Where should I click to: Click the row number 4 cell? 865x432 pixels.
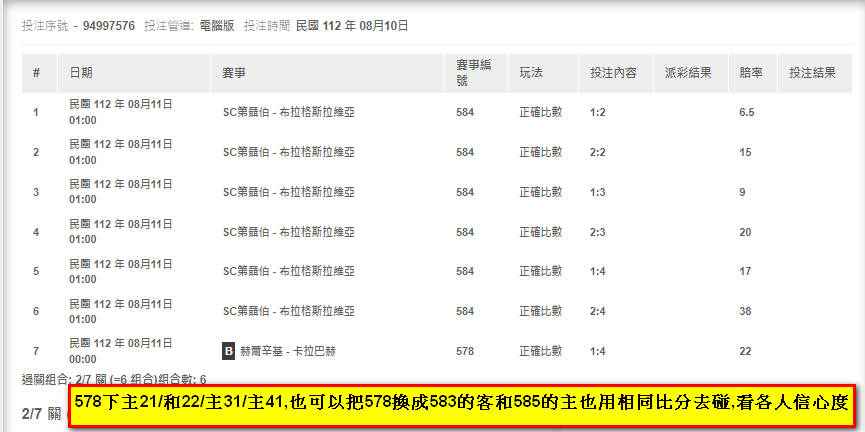pyautogui.click(x=36, y=232)
